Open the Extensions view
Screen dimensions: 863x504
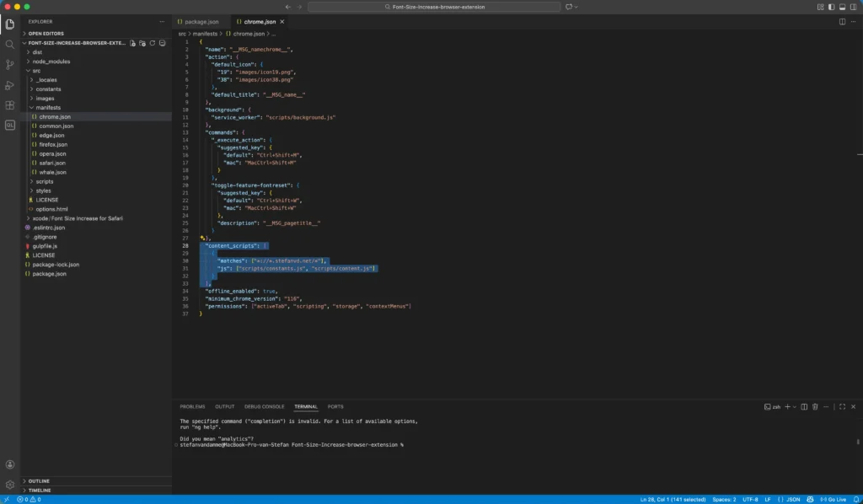(x=10, y=105)
